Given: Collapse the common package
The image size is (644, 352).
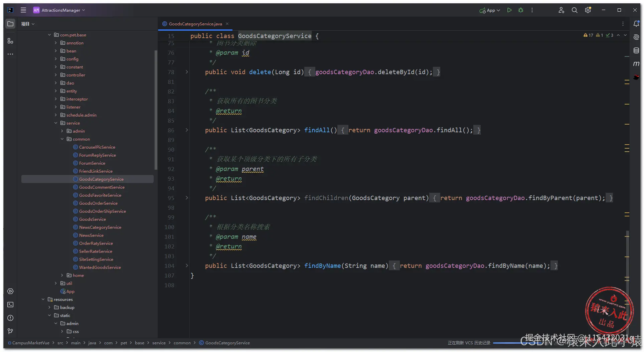Looking at the screenshot, I should pos(62,139).
